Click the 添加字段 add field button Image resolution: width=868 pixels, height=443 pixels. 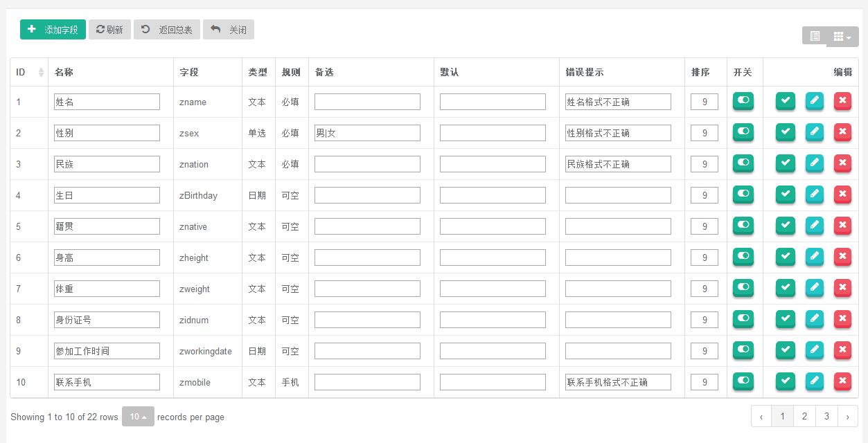click(x=53, y=30)
